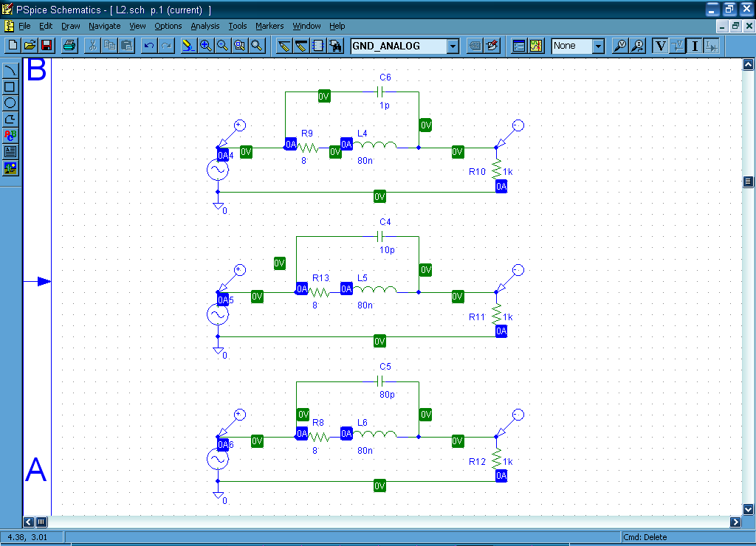Toggle voltage display on selected net

click(678, 46)
